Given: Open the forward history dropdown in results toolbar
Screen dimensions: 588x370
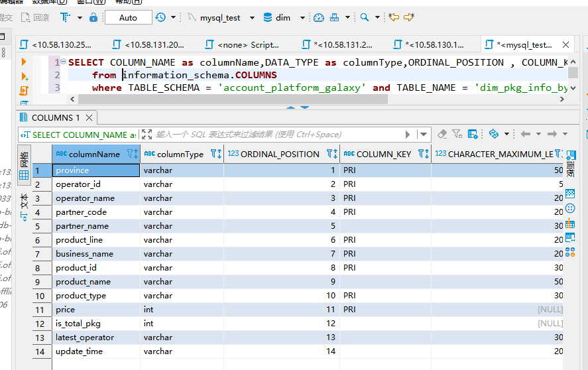Looking at the screenshot, I should (565, 134).
